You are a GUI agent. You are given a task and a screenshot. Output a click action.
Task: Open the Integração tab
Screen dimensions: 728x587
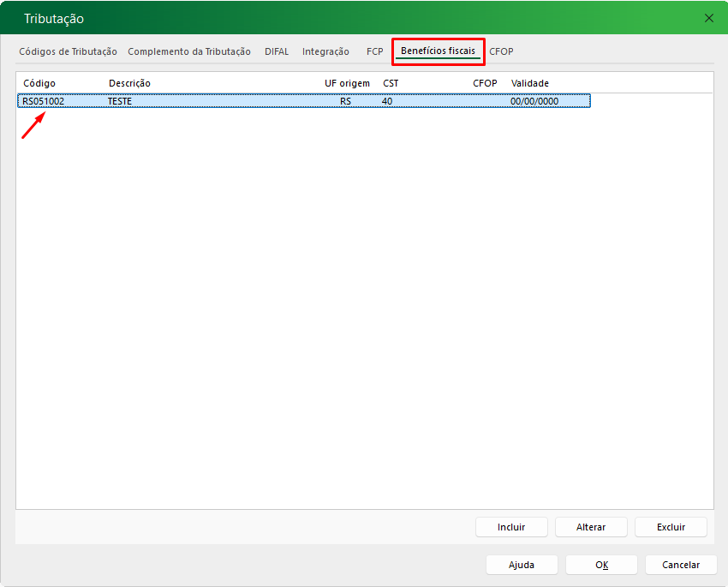point(325,51)
